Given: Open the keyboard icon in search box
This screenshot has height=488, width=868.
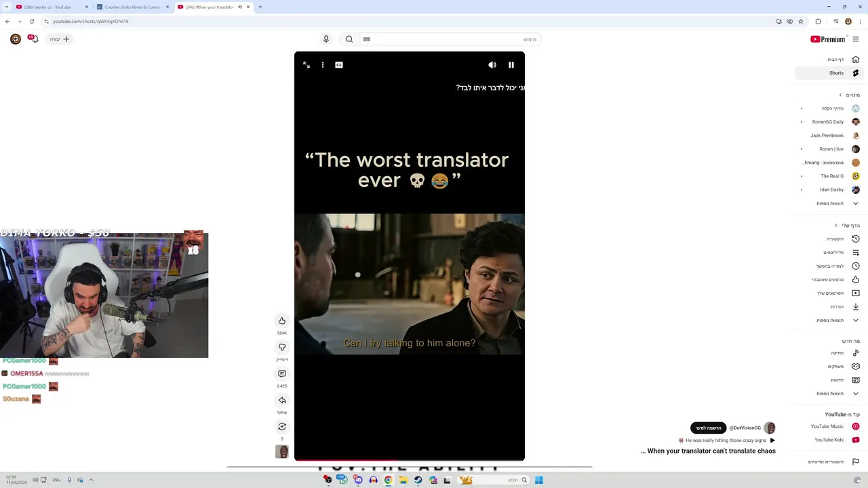Looking at the screenshot, I should 367,39.
